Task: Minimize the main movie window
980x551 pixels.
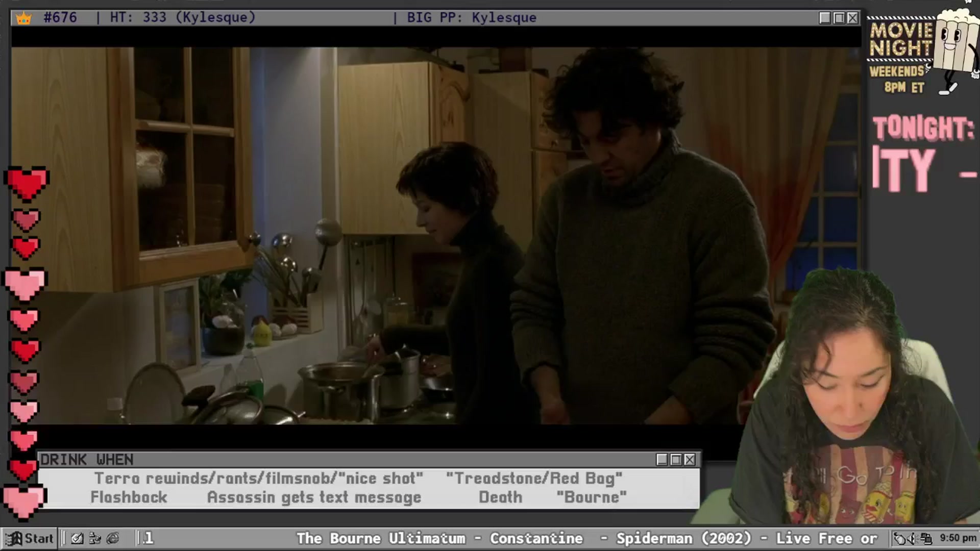Action: pyautogui.click(x=825, y=18)
